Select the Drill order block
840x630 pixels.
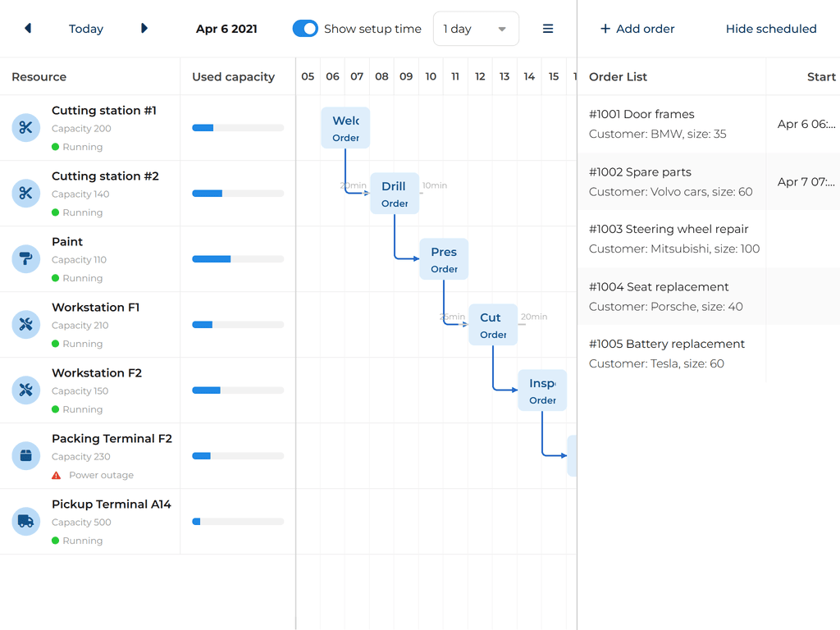click(395, 193)
